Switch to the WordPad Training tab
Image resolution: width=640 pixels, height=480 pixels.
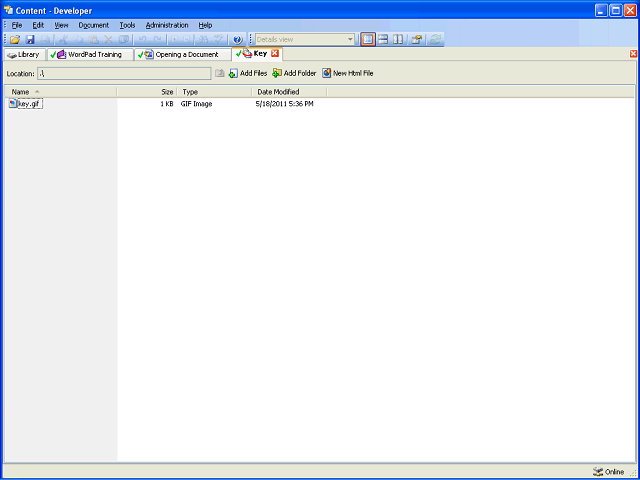91,55
